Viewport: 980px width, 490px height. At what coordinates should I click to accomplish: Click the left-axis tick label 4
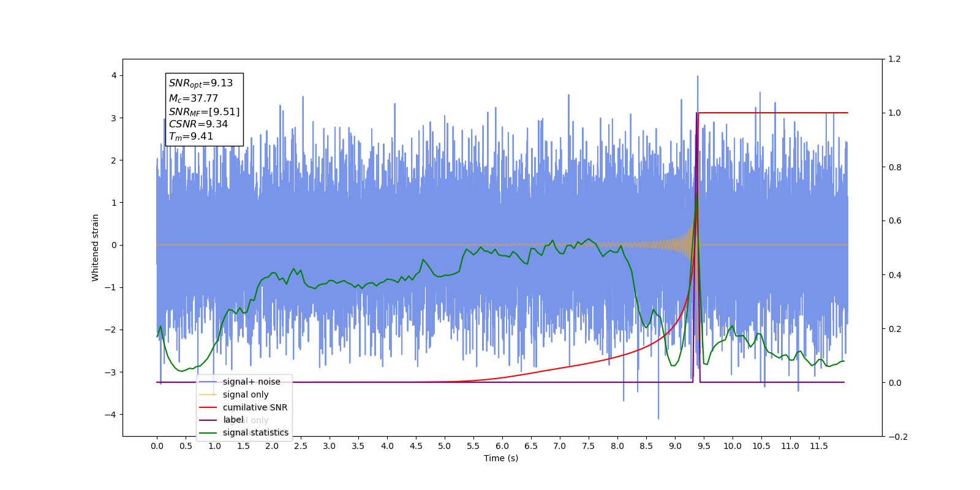pyautogui.click(x=114, y=76)
